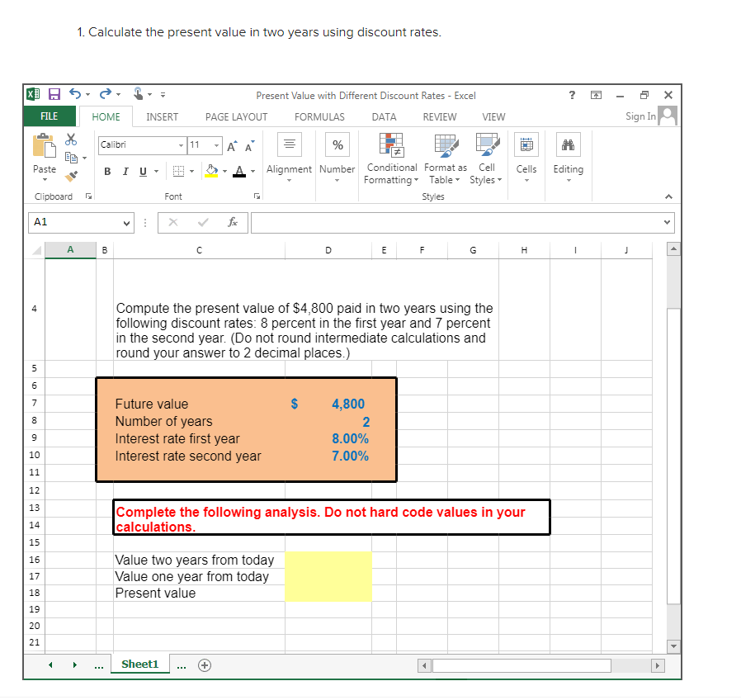
Task: Apply Italic formatting
Action: [125, 172]
